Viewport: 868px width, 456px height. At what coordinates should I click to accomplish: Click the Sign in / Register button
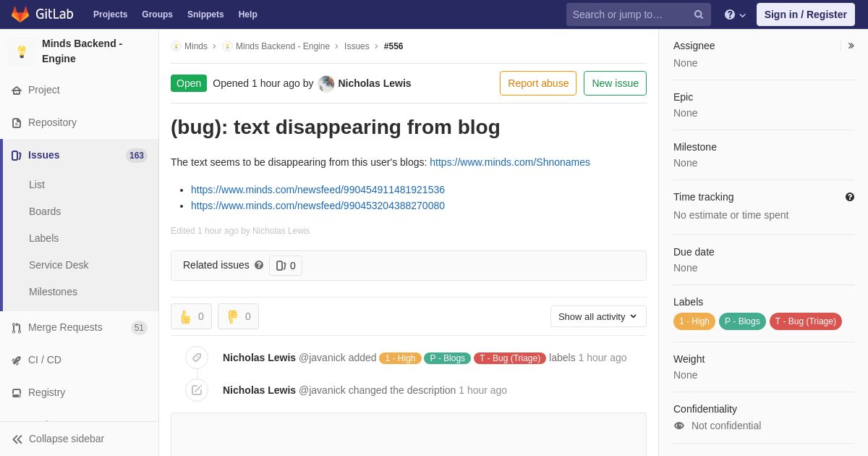pyautogui.click(x=806, y=14)
